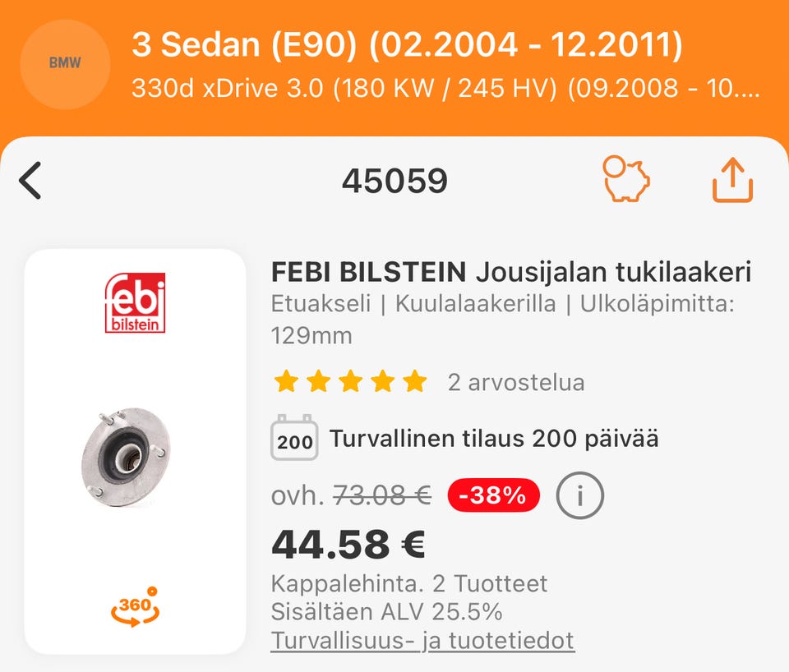This screenshot has height=672, width=789.
Task: Open the 2 arvostelua reviews link
Action: (516, 382)
